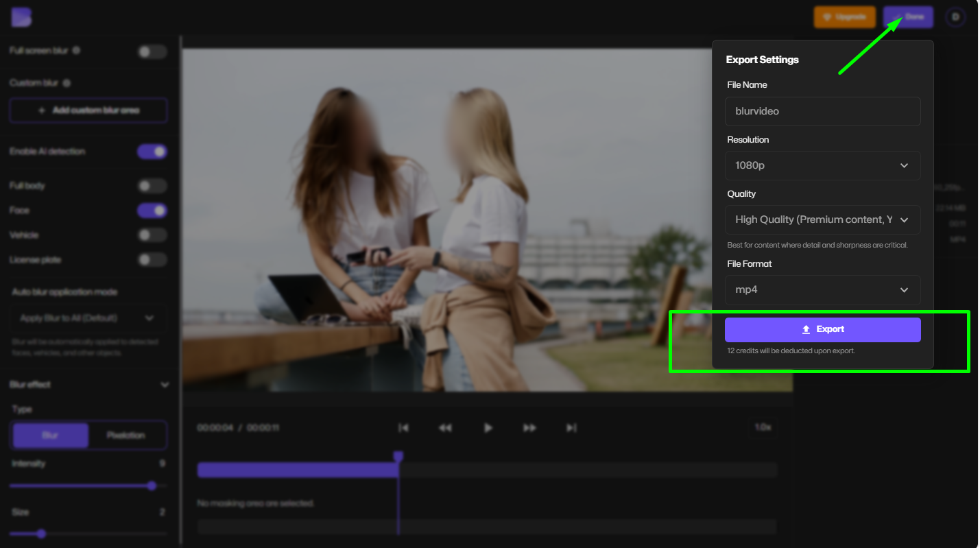Click the app logo in the top-left
The height and width of the screenshot is (548, 980).
[x=21, y=17]
